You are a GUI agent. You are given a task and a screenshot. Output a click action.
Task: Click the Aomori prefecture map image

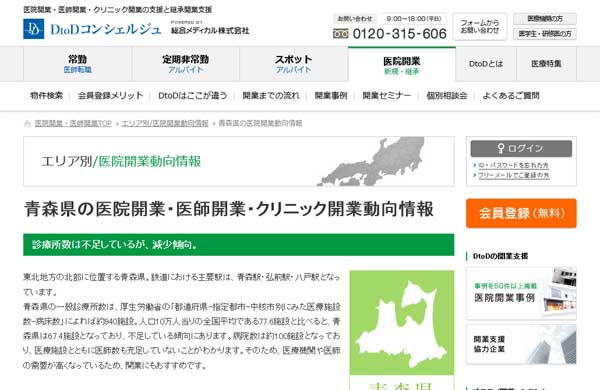402,322
